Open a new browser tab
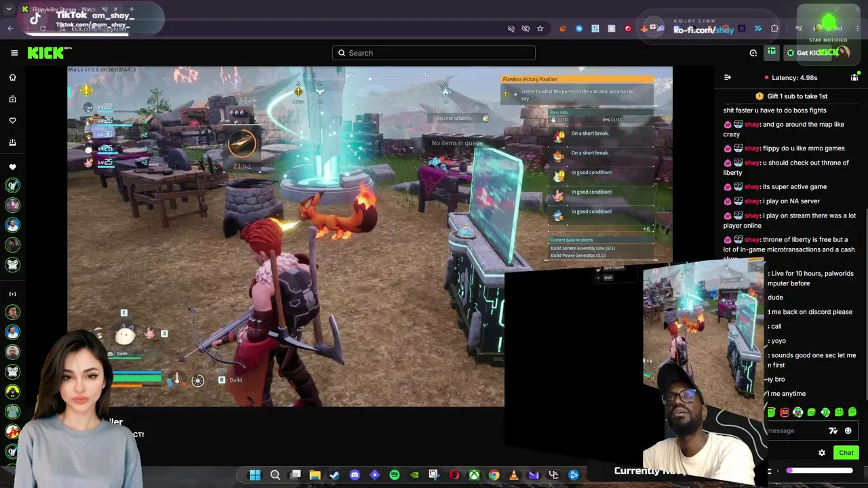Image resolution: width=868 pixels, height=488 pixels. (x=132, y=9)
